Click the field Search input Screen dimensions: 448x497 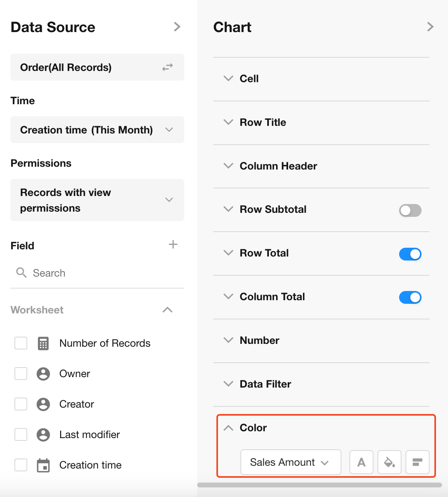pyautogui.click(x=100, y=273)
